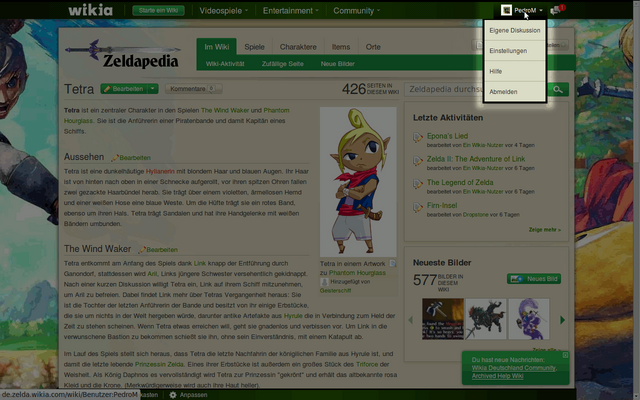Open hammer item thumbnail in Neueste Bilder
Screen dimensions: 640x400
click(x=443, y=319)
